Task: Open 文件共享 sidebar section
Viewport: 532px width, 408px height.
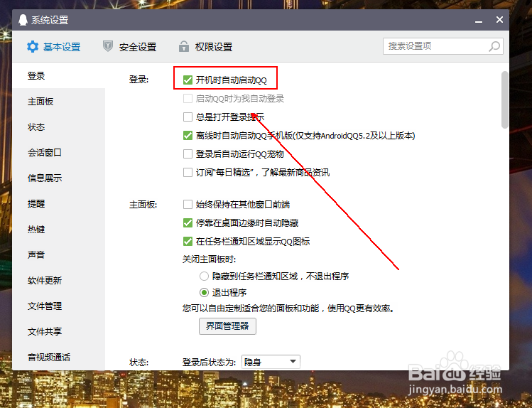Action: [x=58, y=331]
